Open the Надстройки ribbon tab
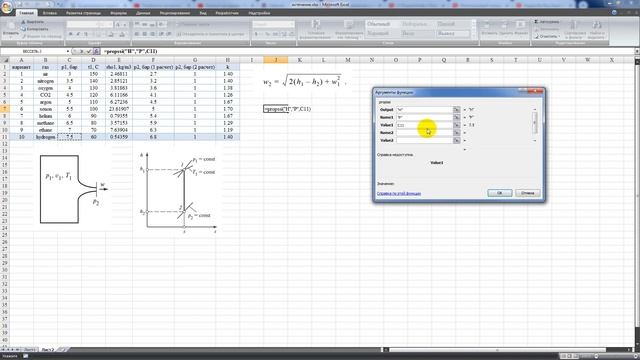Screen dimensions: 640x360 pos(259,13)
